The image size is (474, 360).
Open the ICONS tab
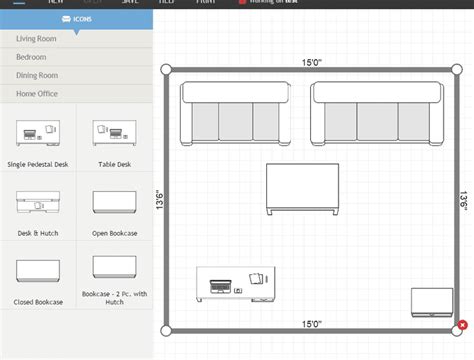[76, 19]
